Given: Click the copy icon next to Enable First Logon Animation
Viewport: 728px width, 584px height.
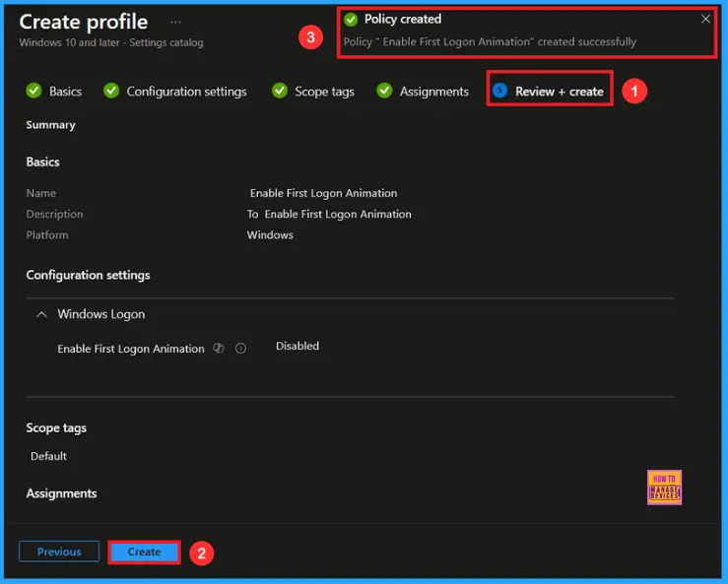Looking at the screenshot, I should [x=219, y=349].
